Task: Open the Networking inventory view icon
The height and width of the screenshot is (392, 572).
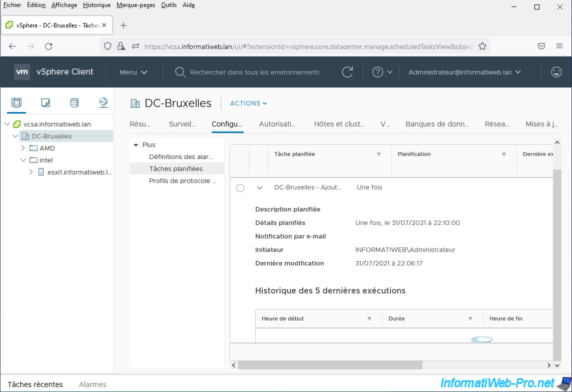Action: 104,102
